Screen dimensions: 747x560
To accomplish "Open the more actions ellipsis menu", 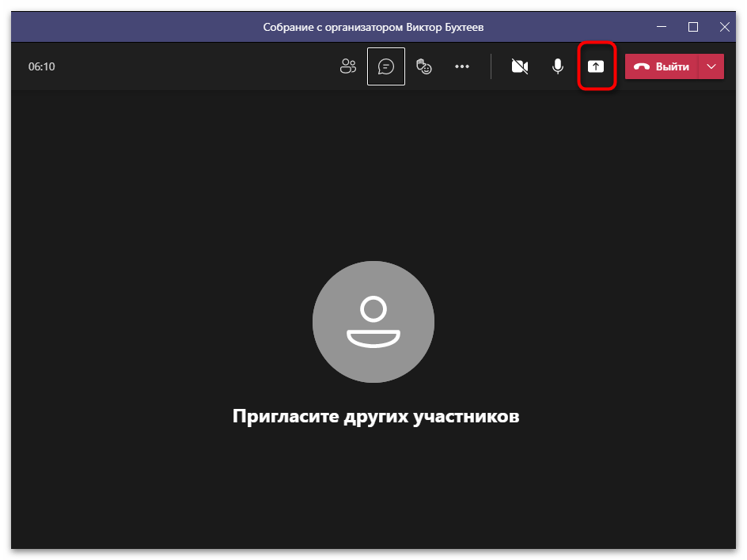I will coord(462,66).
